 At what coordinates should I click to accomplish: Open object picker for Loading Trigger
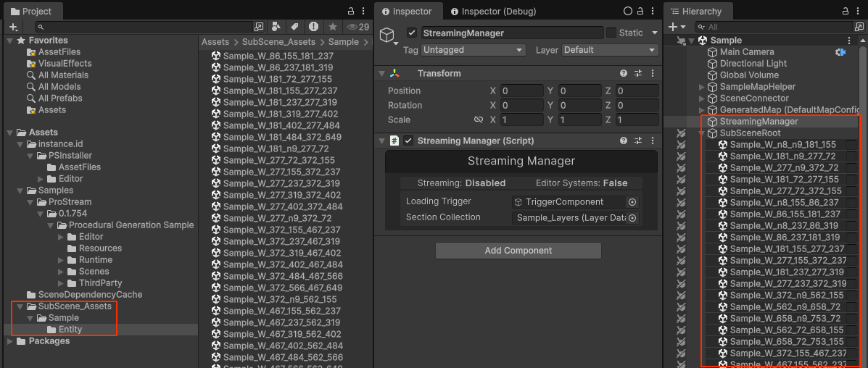pos(632,202)
